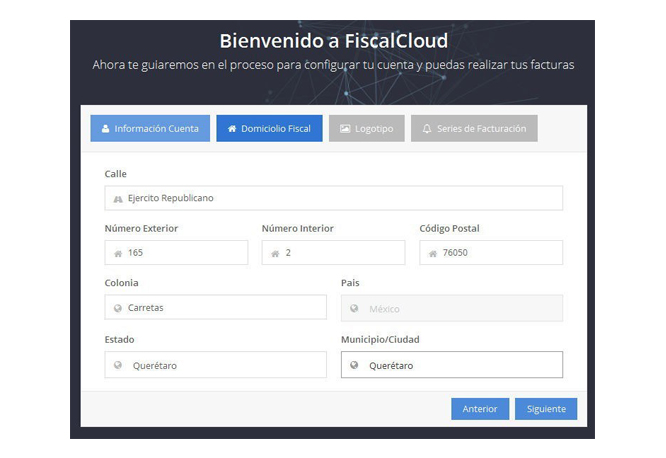Click the Estado label

pyautogui.click(x=119, y=339)
